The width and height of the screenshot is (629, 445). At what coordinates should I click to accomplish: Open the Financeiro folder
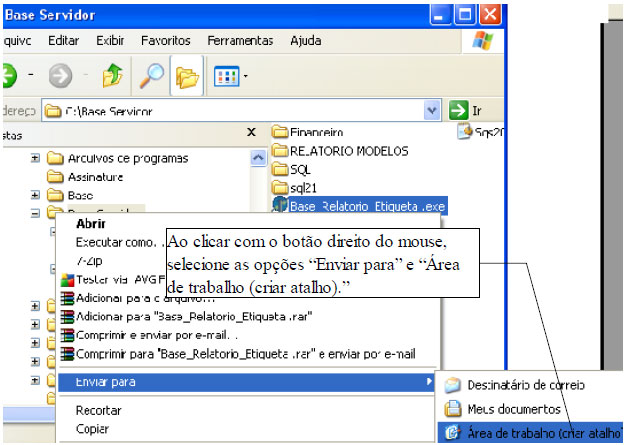tap(308, 132)
